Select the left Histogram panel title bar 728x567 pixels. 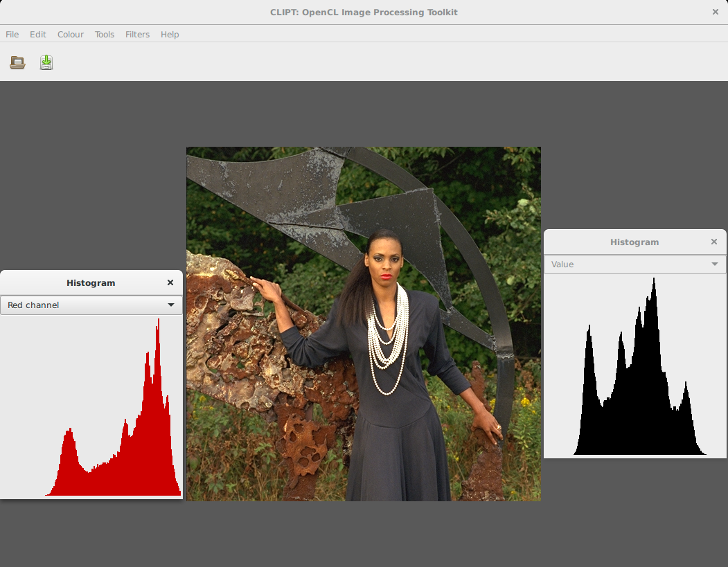click(x=91, y=282)
